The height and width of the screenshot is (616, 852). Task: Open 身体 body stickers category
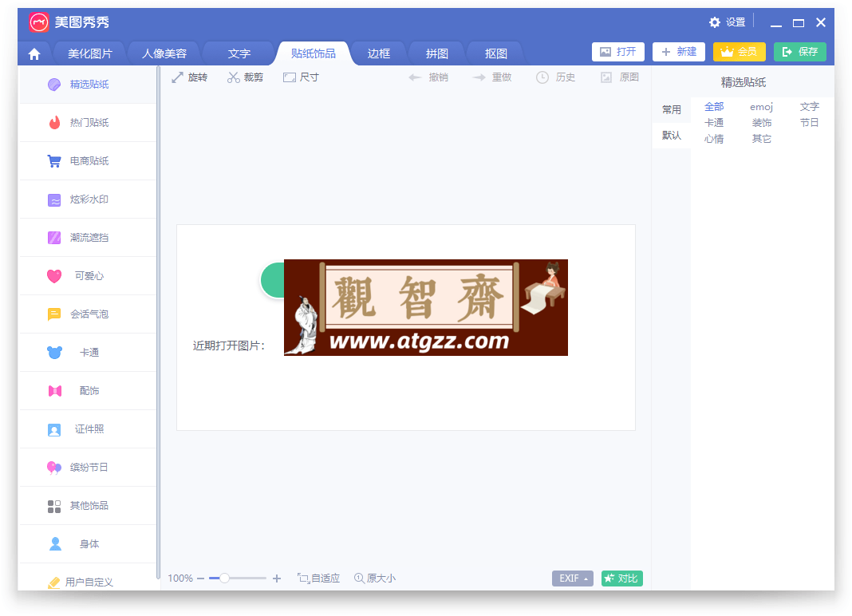(88, 544)
